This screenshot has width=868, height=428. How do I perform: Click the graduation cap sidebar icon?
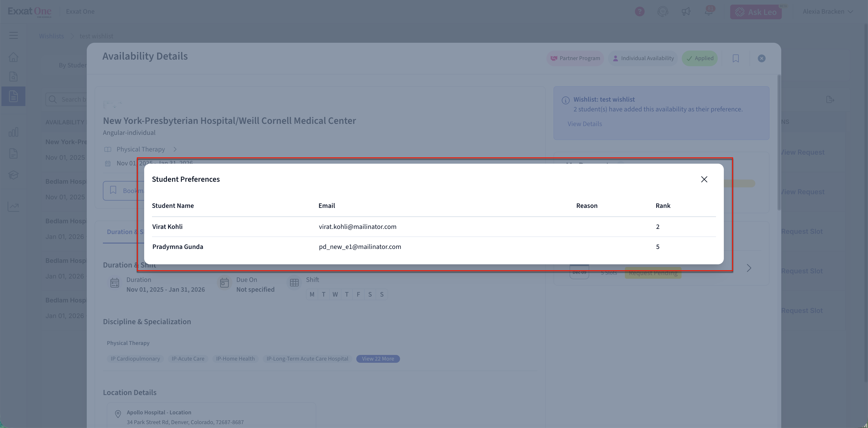tap(13, 175)
